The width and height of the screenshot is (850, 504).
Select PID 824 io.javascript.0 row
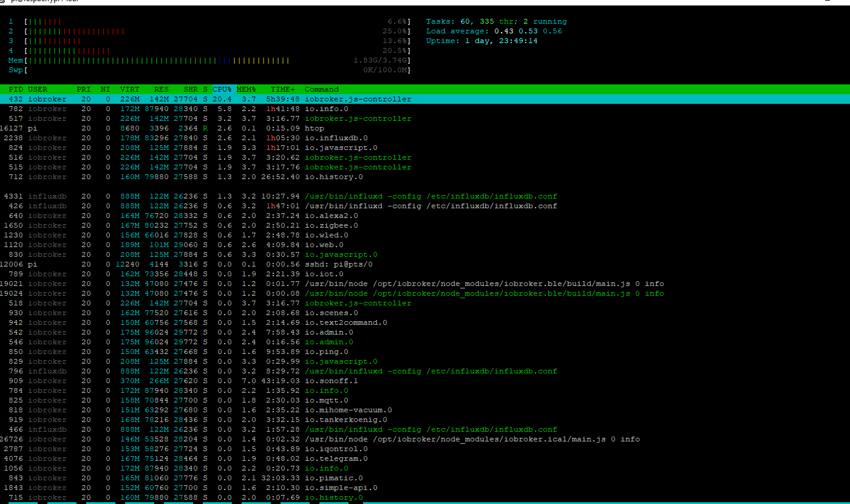(x=425, y=148)
